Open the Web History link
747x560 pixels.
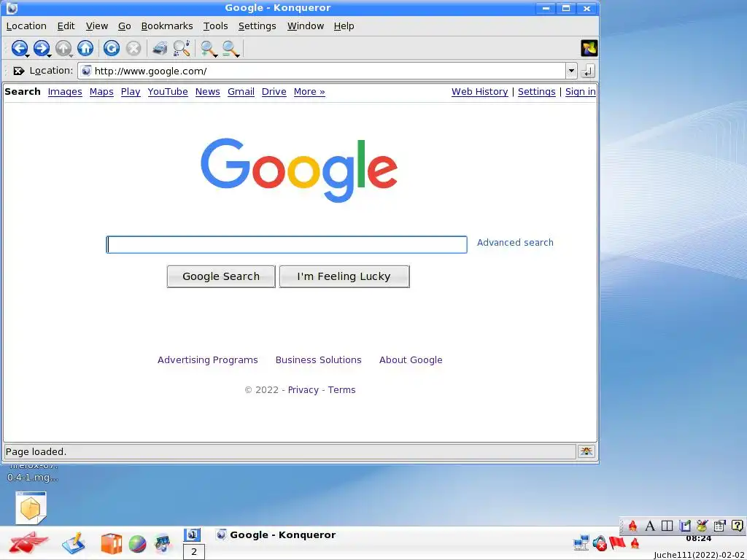479,91
